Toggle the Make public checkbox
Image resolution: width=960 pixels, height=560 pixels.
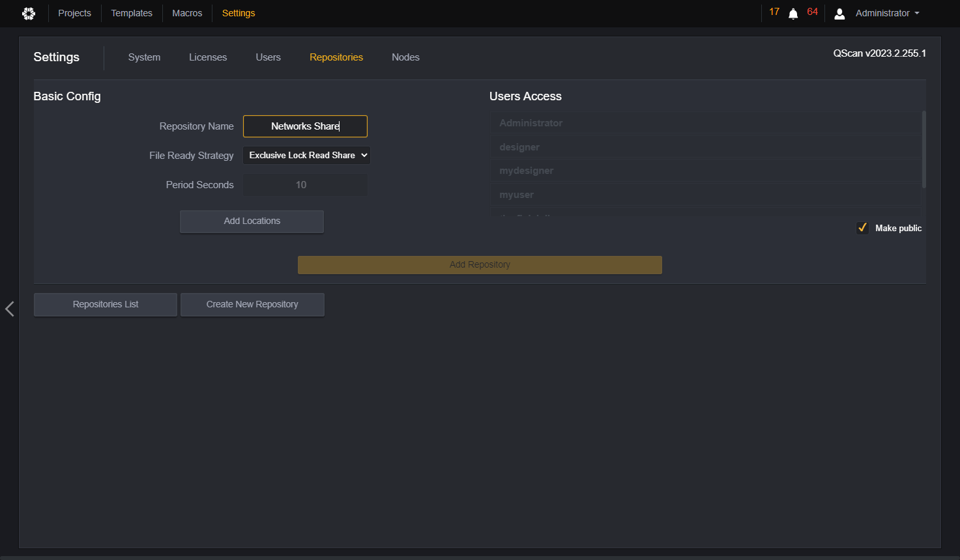pos(862,228)
